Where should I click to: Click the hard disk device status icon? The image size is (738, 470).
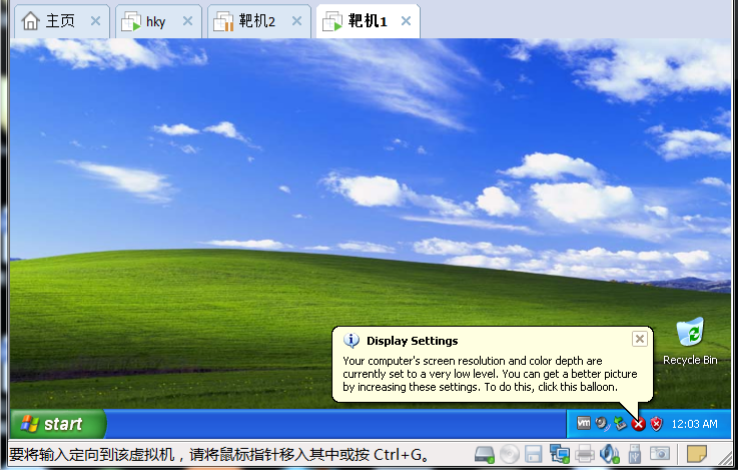pos(484,454)
